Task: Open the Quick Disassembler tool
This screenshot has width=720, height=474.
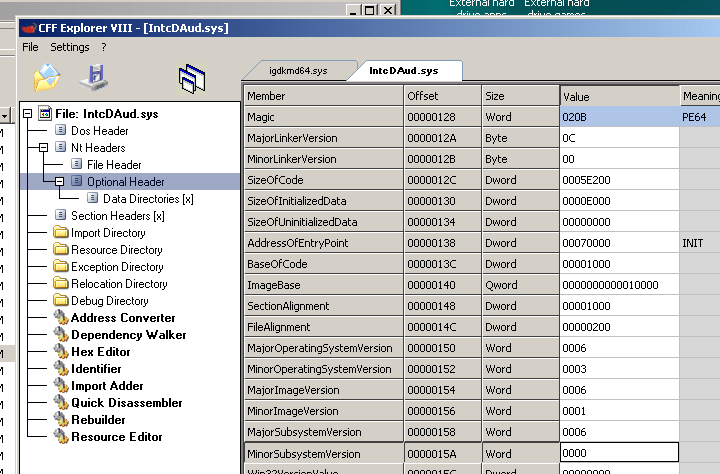Action: coord(126,403)
